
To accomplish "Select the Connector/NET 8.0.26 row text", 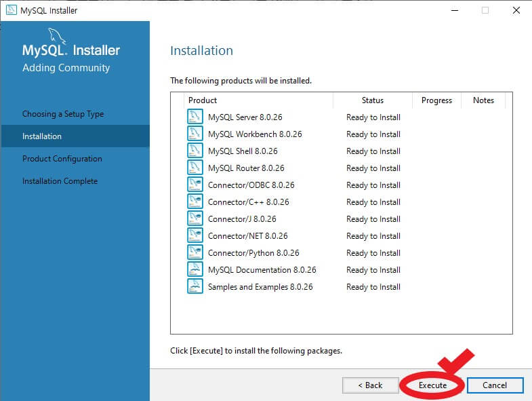I will [x=247, y=236].
